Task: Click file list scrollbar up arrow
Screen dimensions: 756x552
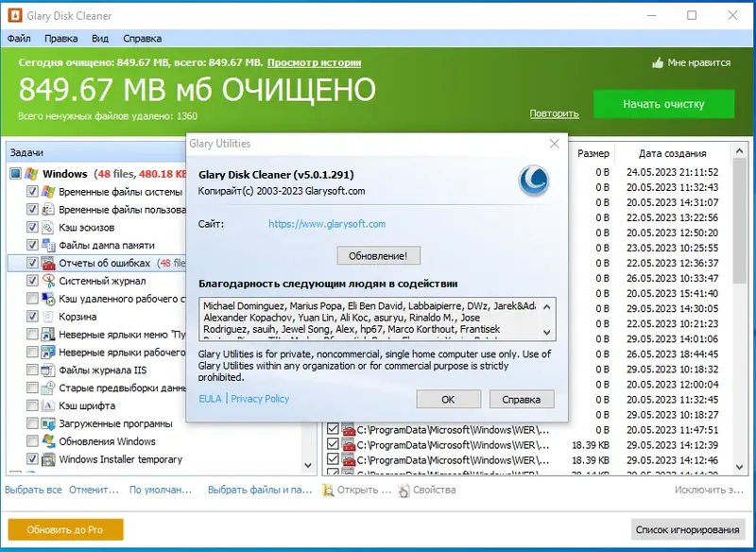Action: (x=739, y=151)
